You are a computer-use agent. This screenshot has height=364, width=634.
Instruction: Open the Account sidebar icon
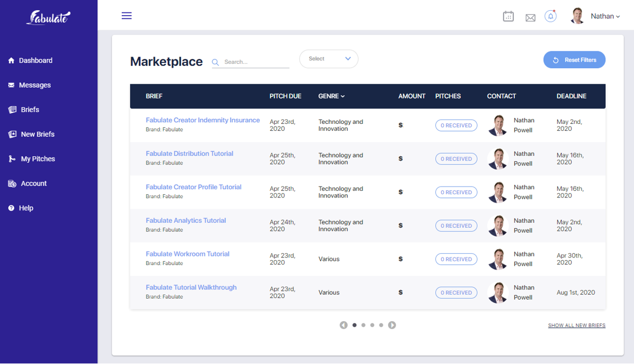tap(10, 183)
